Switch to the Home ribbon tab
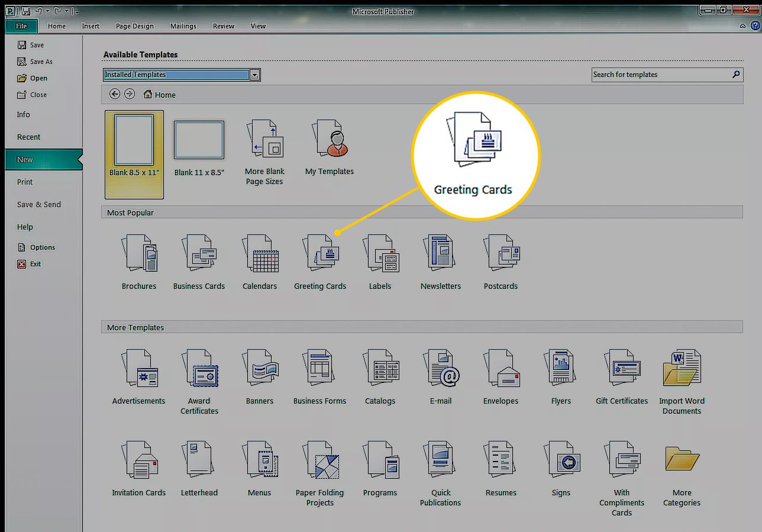Screen dimensions: 762x532 [x=57, y=26]
